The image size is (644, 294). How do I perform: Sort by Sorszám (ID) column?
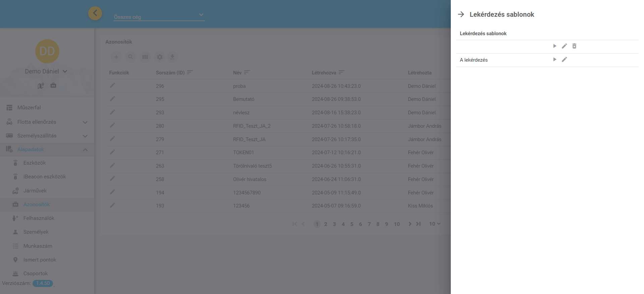(190, 72)
